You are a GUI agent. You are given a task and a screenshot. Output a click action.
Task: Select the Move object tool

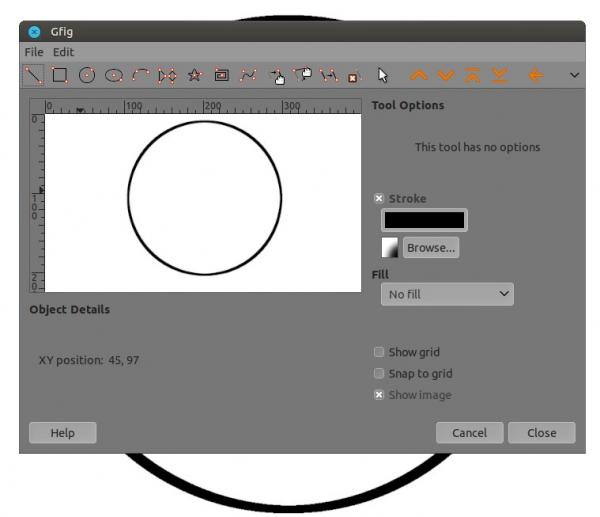278,76
